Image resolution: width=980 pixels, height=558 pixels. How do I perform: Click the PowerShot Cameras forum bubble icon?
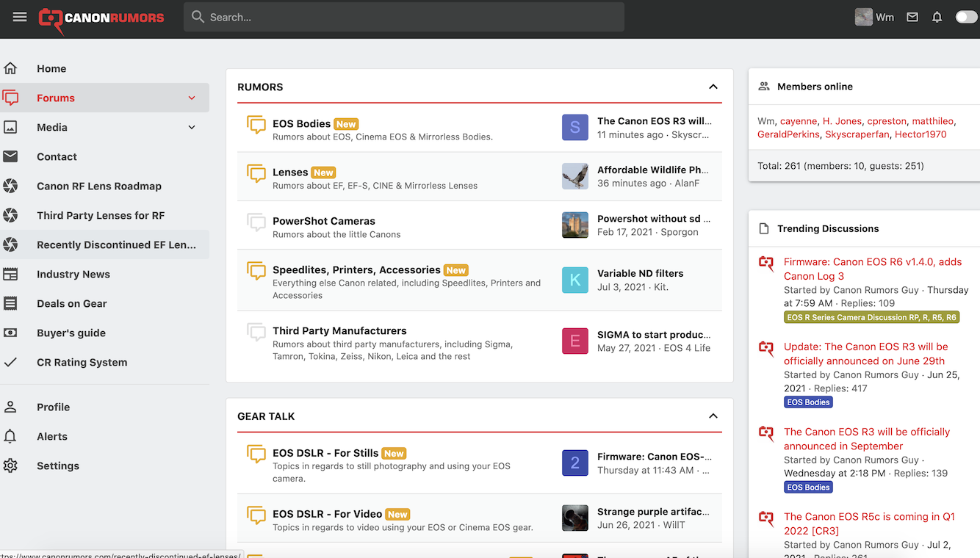(x=256, y=222)
